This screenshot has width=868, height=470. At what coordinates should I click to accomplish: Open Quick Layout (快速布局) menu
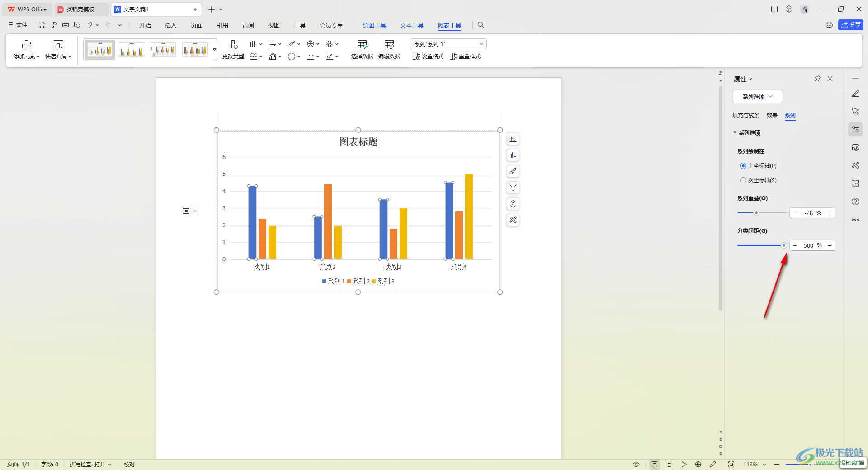coord(58,50)
